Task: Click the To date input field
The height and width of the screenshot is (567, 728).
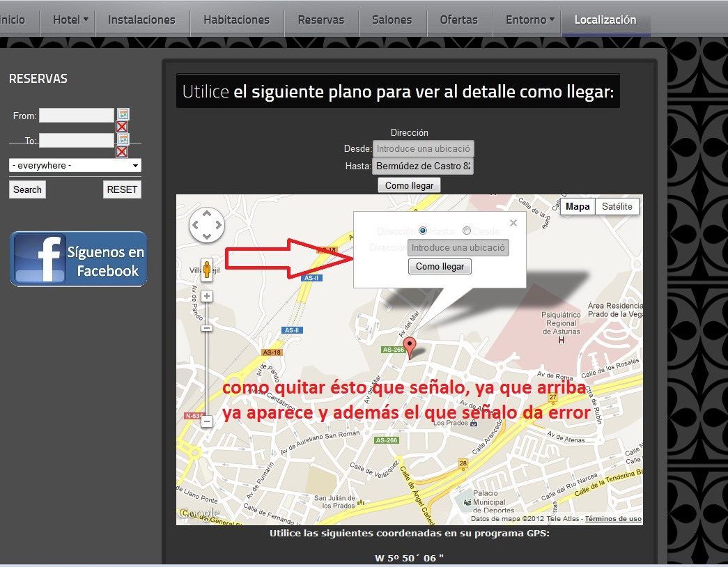Action: pos(77,140)
